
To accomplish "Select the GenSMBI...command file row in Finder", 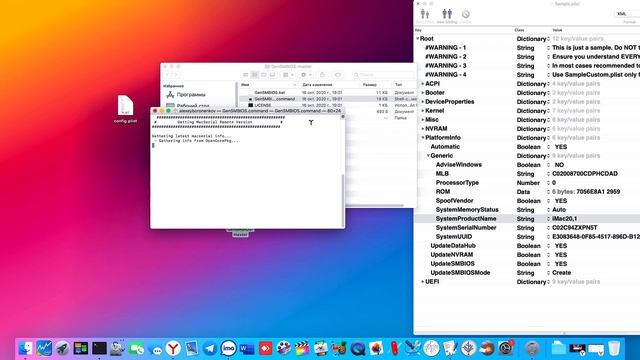I will tap(328, 99).
